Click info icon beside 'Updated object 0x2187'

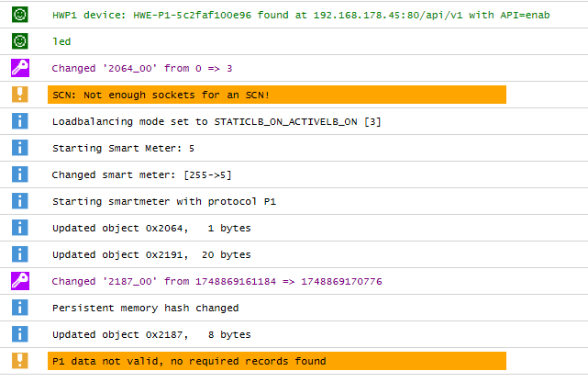coord(20,334)
